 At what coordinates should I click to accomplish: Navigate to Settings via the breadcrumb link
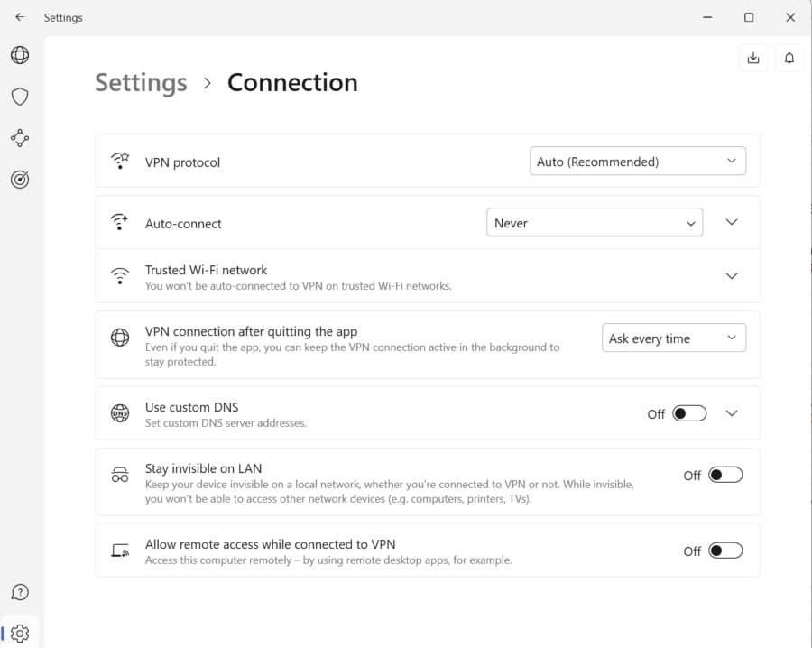140,82
